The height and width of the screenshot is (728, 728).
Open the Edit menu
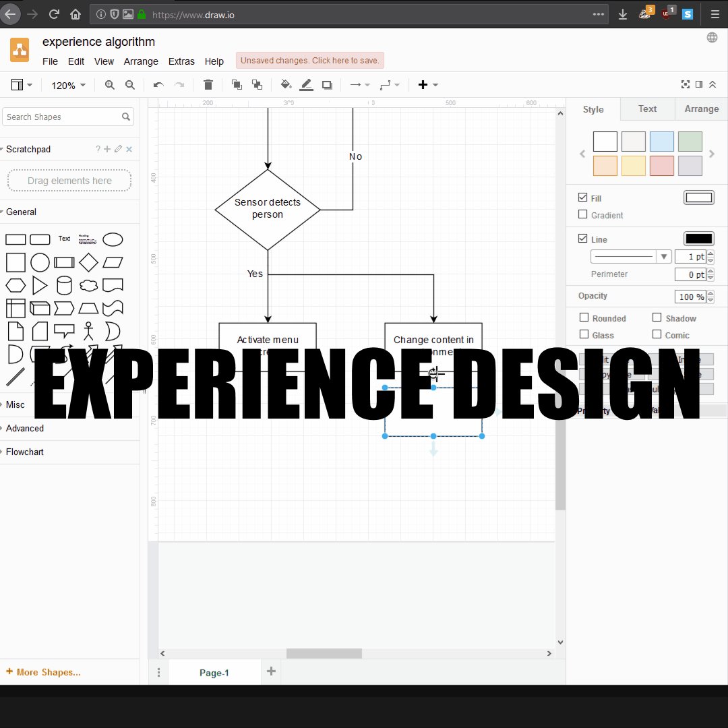tap(76, 61)
